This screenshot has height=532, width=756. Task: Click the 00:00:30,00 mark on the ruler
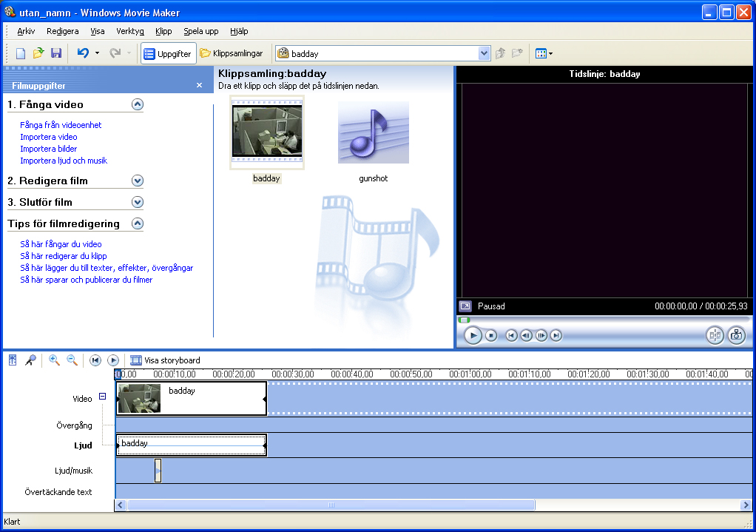click(x=293, y=374)
